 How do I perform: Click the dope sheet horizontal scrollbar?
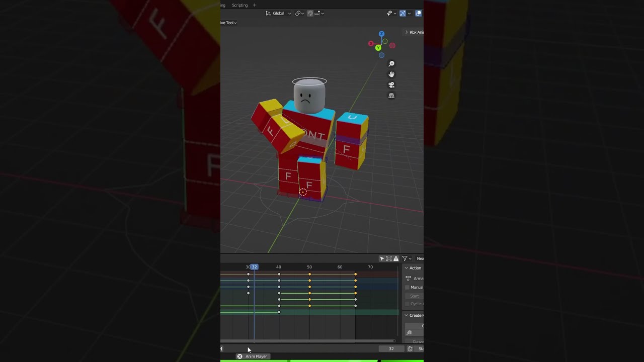point(308,341)
